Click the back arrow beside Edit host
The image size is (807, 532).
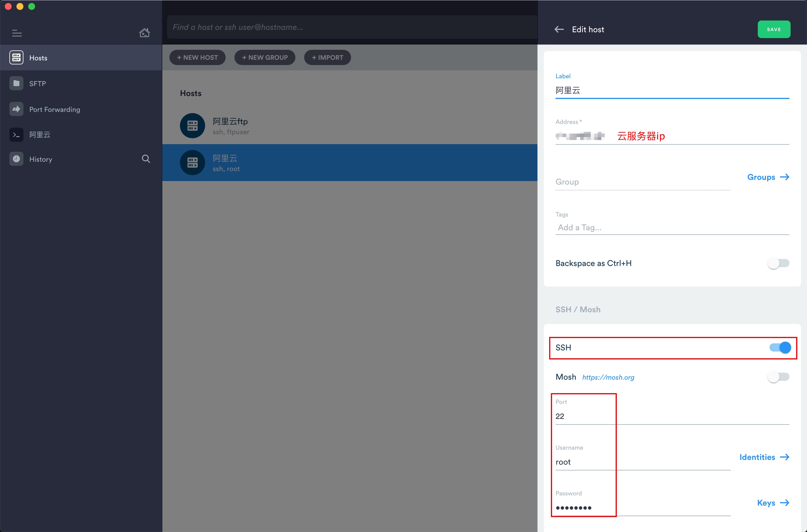[x=559, y=30]
